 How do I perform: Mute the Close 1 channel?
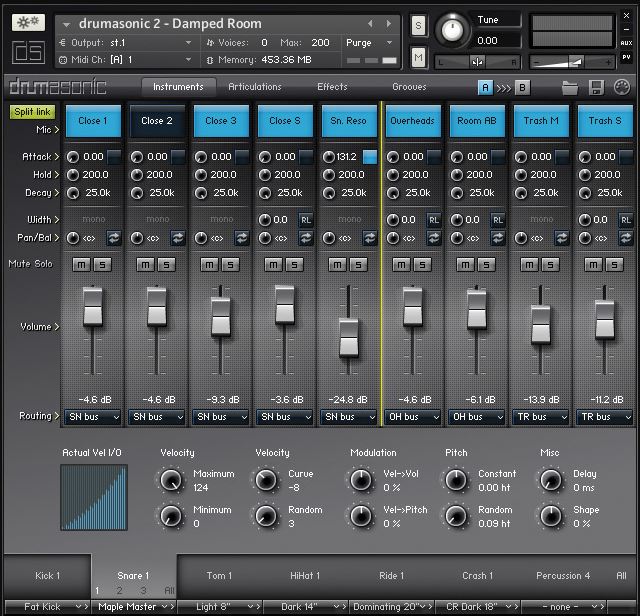click(x=82, y=265)
